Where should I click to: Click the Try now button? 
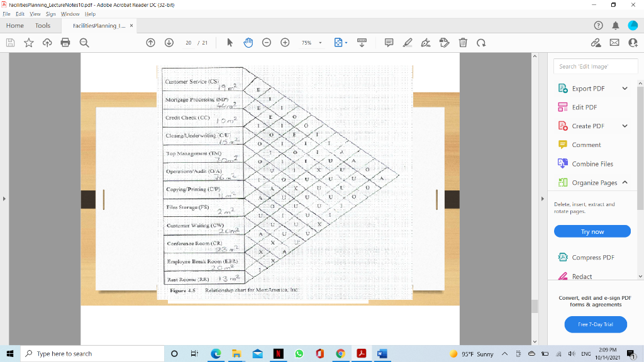click(x=592, y=231)
